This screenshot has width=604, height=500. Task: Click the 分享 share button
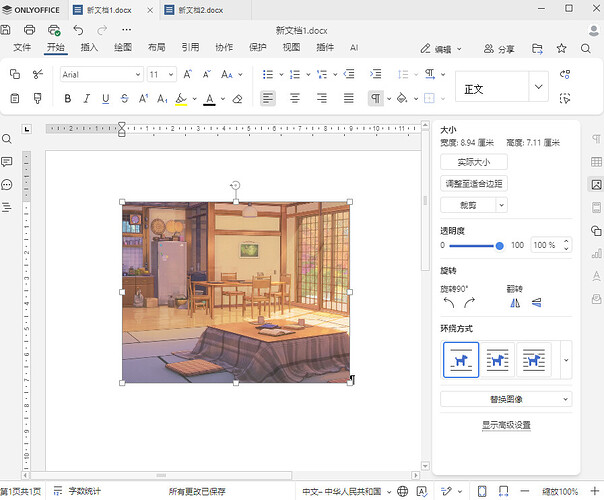point(499,49)
